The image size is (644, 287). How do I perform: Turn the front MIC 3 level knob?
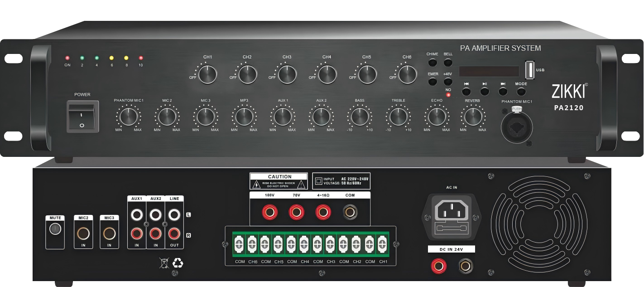click(x=206, y=117)
